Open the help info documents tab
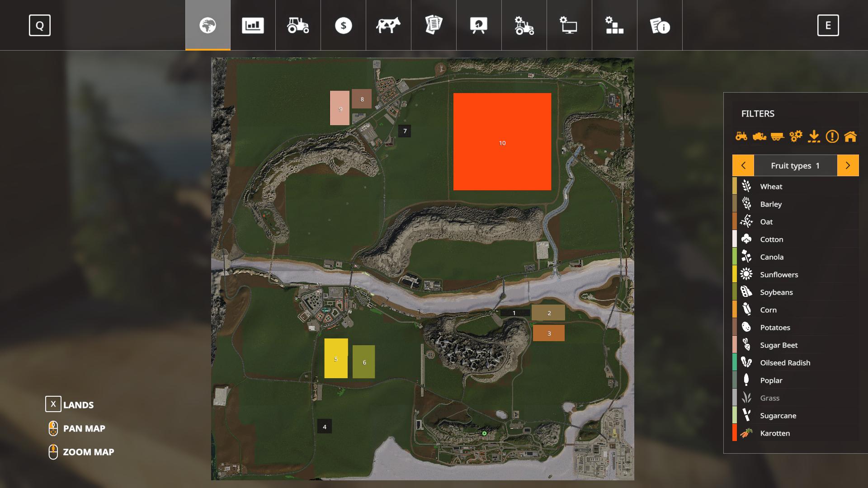This screenshot has width=868, height=488. (x=660, y=25)
